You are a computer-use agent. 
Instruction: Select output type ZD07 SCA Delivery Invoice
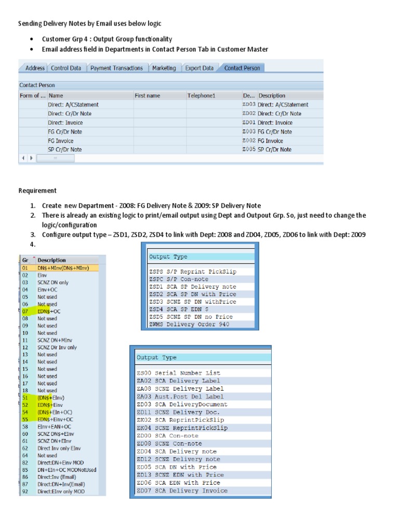tap(203, 490)
